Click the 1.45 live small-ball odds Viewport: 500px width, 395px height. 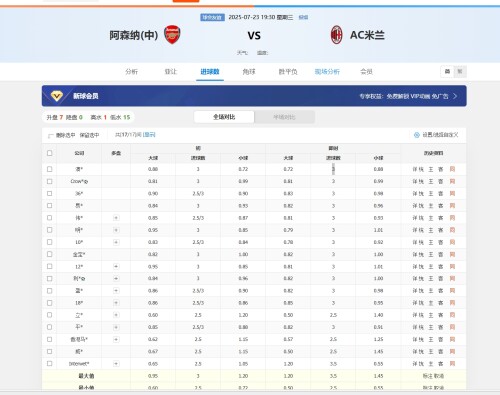coord(378,352)
